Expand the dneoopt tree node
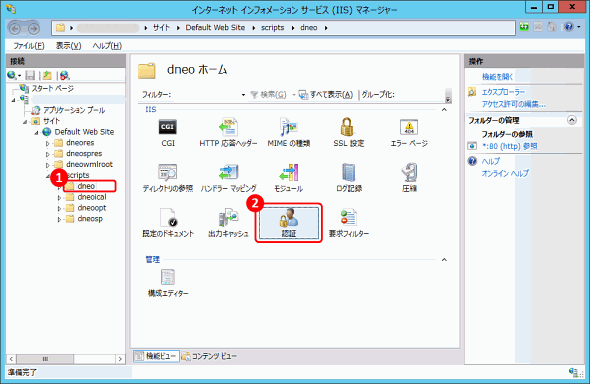The image size is (590, 384). tap(59, 208)
